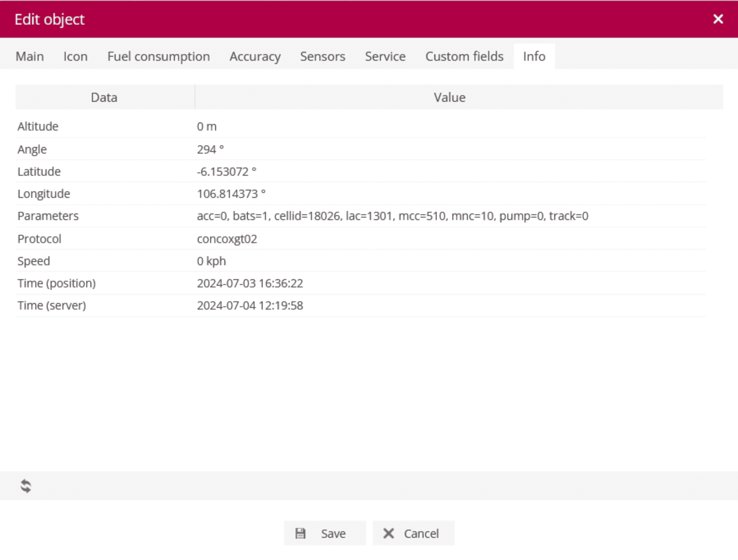The image size is (738, 560).
Task: Switch to the Main tab
Action: [30, 56]
